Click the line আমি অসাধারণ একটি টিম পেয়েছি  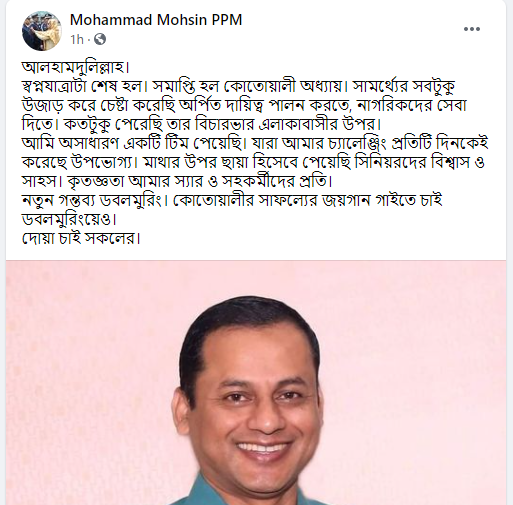(133, 143)
